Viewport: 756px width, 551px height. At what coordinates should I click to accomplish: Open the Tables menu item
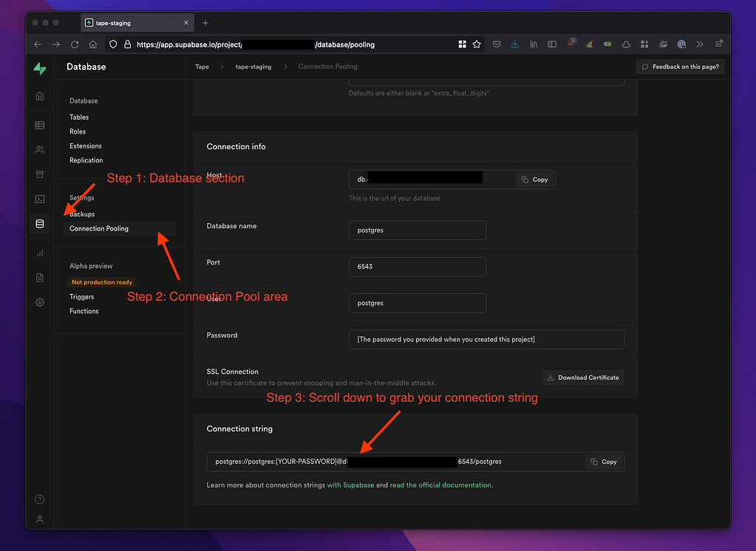pyautogui.click(x=79, y=117)
